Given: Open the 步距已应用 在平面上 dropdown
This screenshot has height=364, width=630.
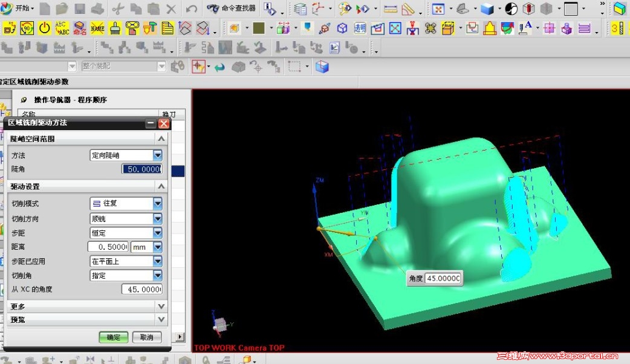Looking at the screenshot, I should tap(157, 262).
